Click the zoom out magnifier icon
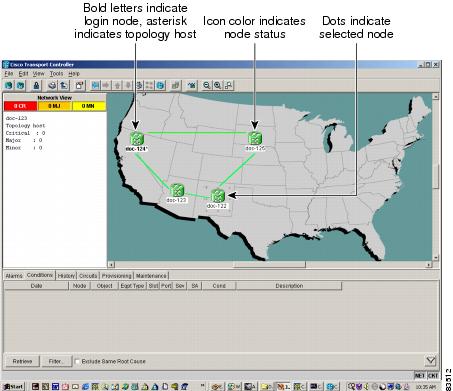 pos(207,86)
